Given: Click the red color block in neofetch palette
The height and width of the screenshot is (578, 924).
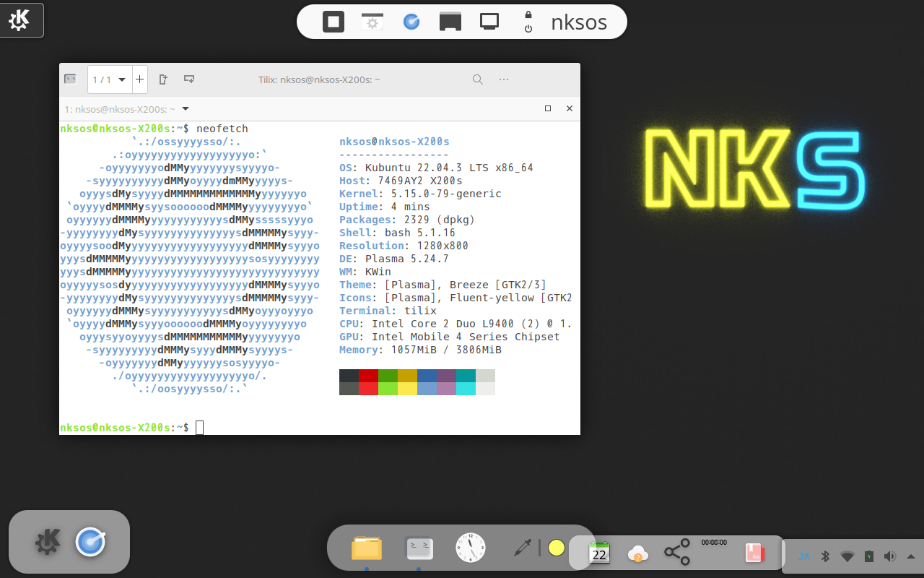Looking at the screenshot, I should pos(368,376).
